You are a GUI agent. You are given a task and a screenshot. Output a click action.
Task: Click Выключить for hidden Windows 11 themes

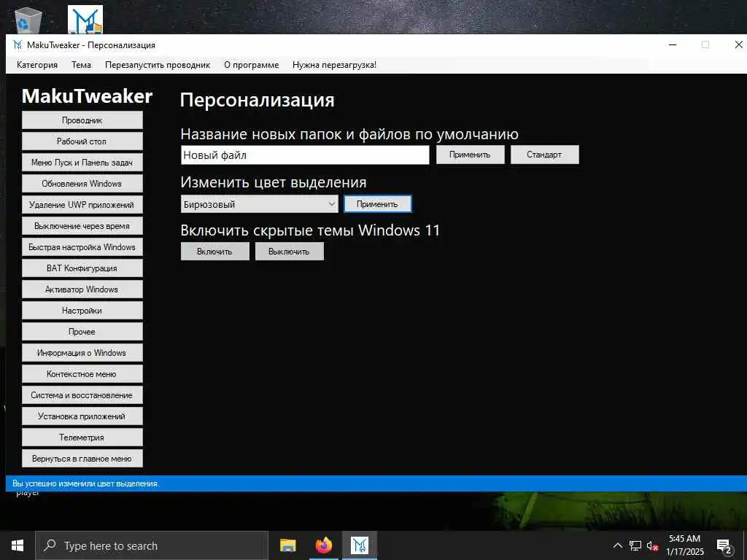pos(289,252)
